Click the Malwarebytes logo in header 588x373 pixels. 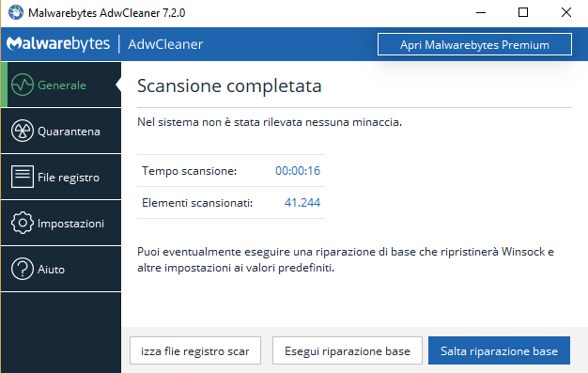coord(58,44)
